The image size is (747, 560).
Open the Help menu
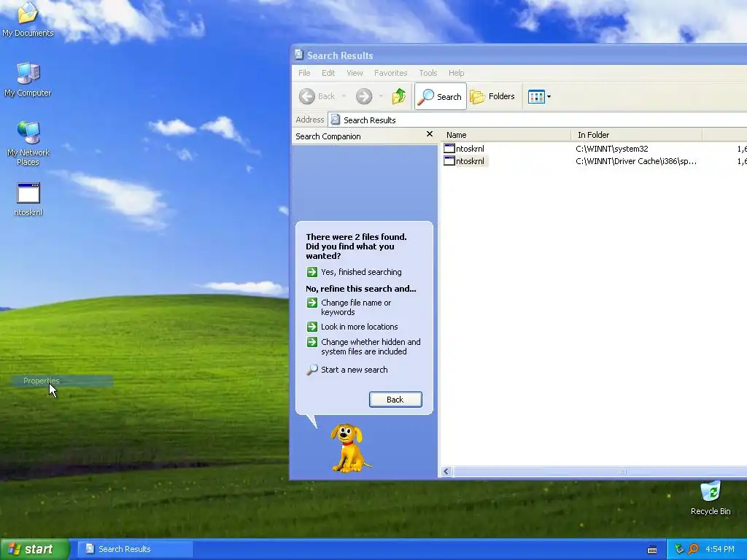456,73
